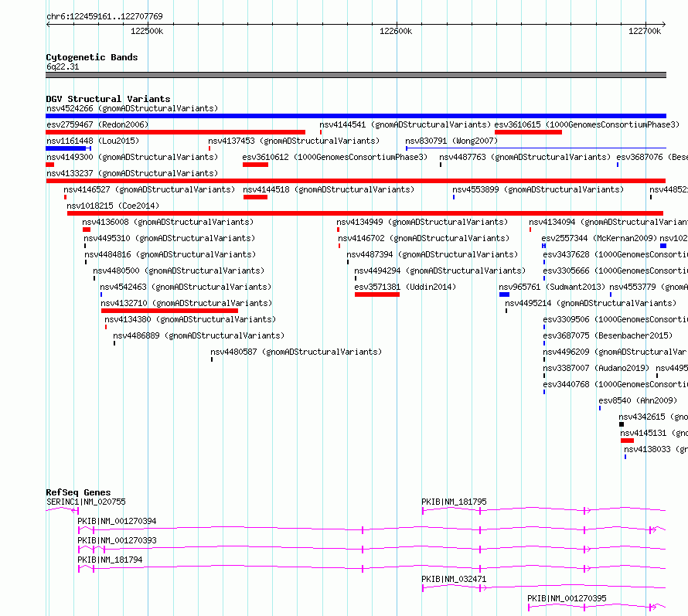
Task: Open nsv4495214 variant label
Action: [591, 303]
